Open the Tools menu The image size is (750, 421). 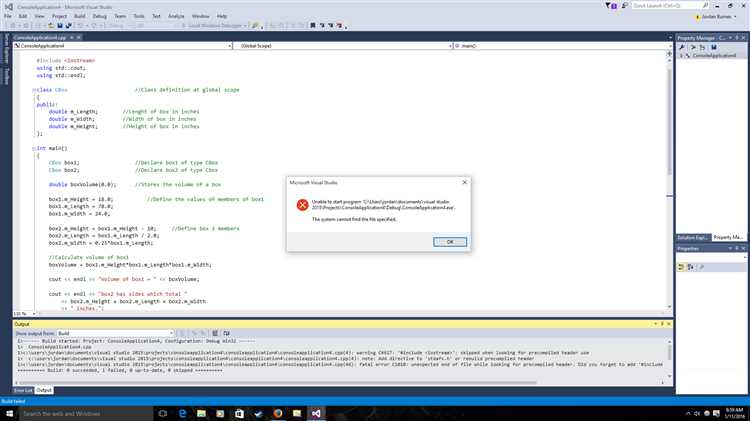pos(139,16)
